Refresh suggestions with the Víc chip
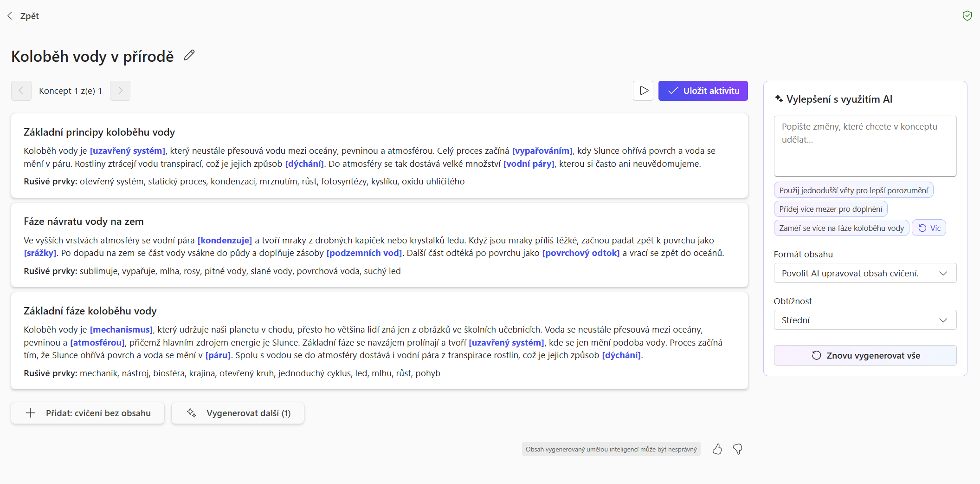 [x=929, y=228]
